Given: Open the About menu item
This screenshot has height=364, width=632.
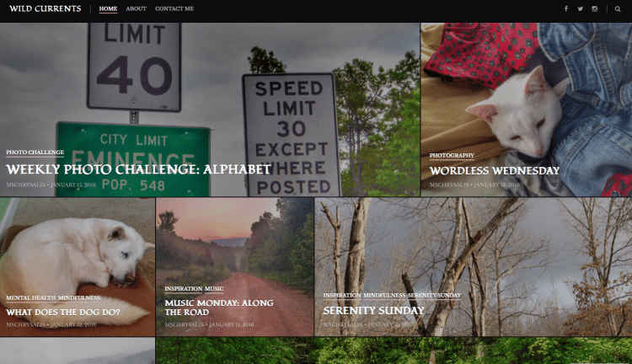Looking at the screenshot, I should [136, 8].
